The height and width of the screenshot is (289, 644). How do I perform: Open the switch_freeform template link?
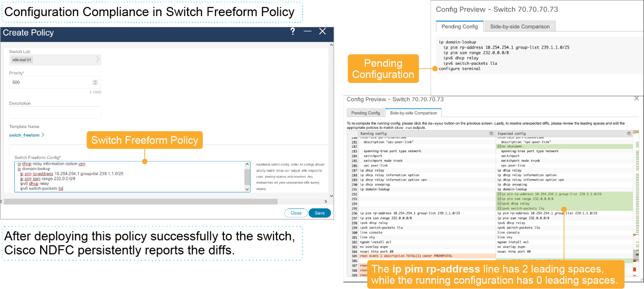(x=25, y=135)
